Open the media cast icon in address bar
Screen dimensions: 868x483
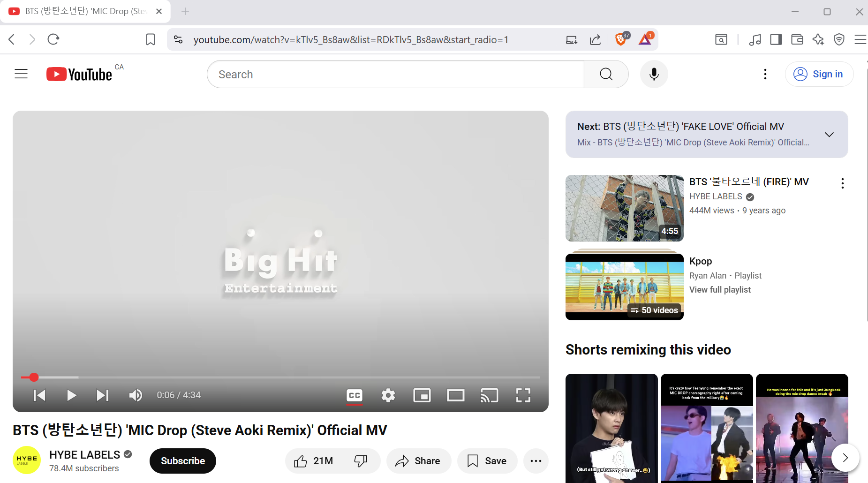point(572,39)
